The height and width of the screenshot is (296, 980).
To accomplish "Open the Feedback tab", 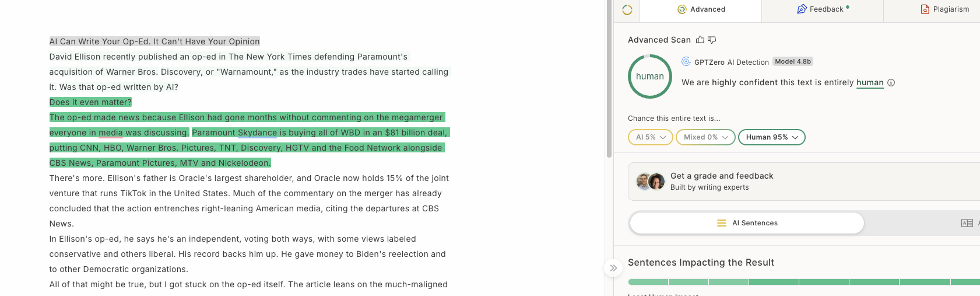I will coord(823,10).
